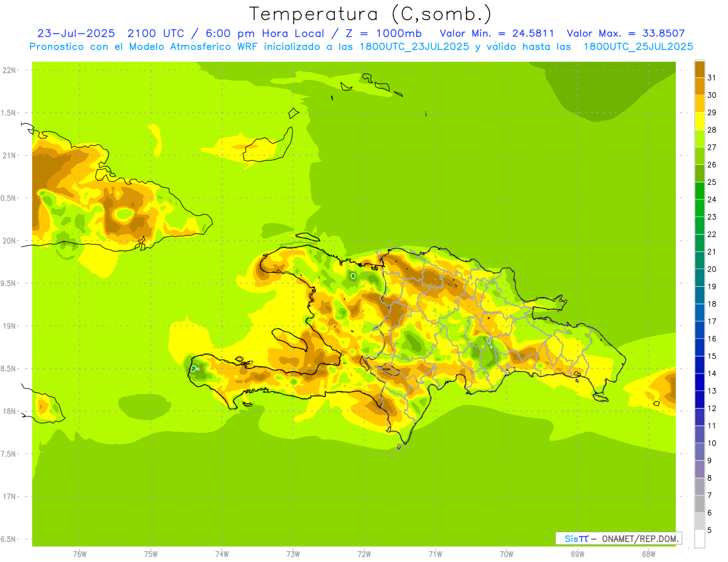The width and height of the screenshot is (728, 562).
Task: Click the "75W" longitude label
Action: pos(151,554)
